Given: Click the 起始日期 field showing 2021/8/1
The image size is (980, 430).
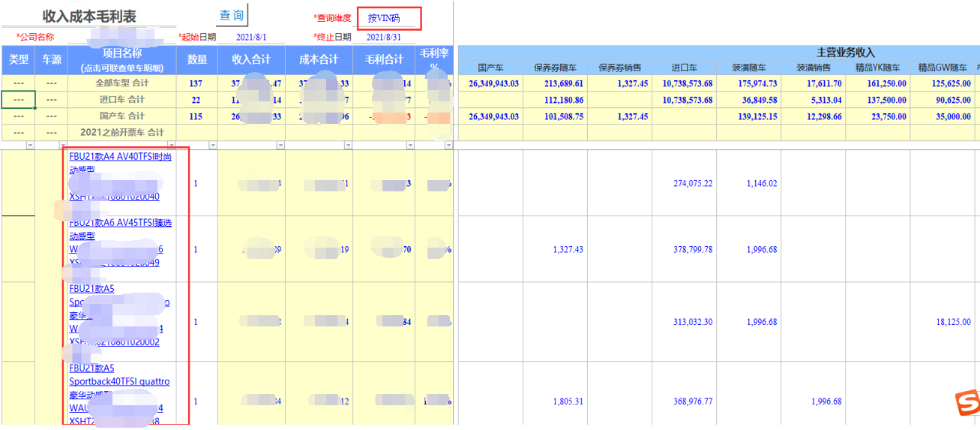Looking at the screenshot, I should (x=250, y=37).
